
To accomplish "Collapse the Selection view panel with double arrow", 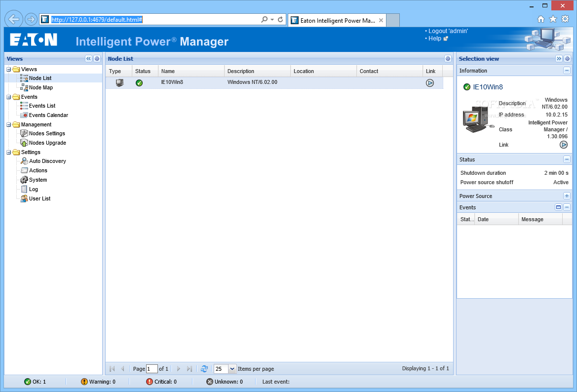I will (x=559, y=59).
